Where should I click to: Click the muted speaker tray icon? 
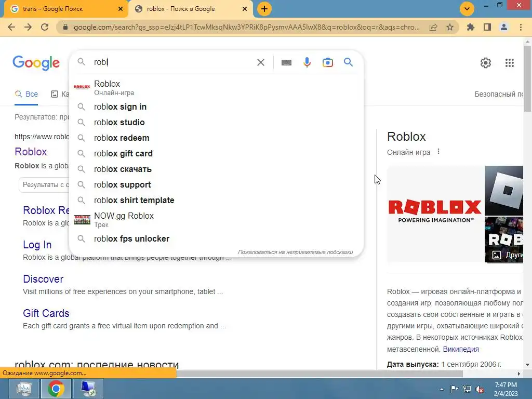pos(480,389)
